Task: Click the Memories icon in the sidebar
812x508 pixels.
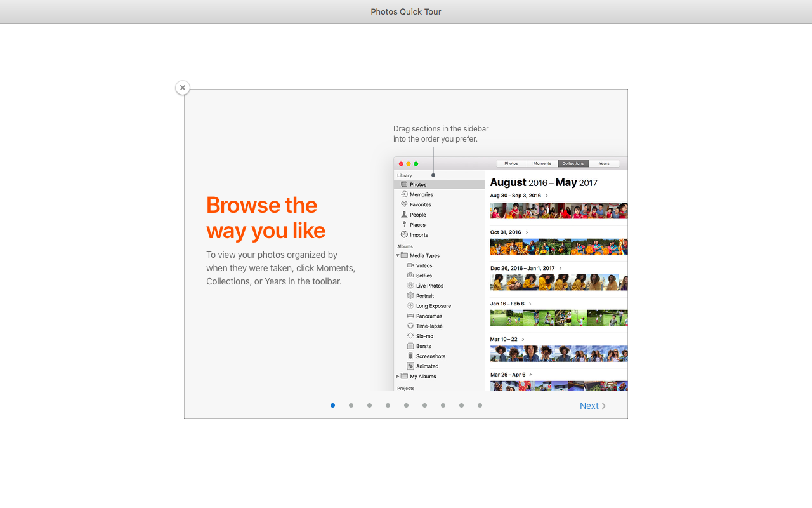Action: tap(404, 194)
